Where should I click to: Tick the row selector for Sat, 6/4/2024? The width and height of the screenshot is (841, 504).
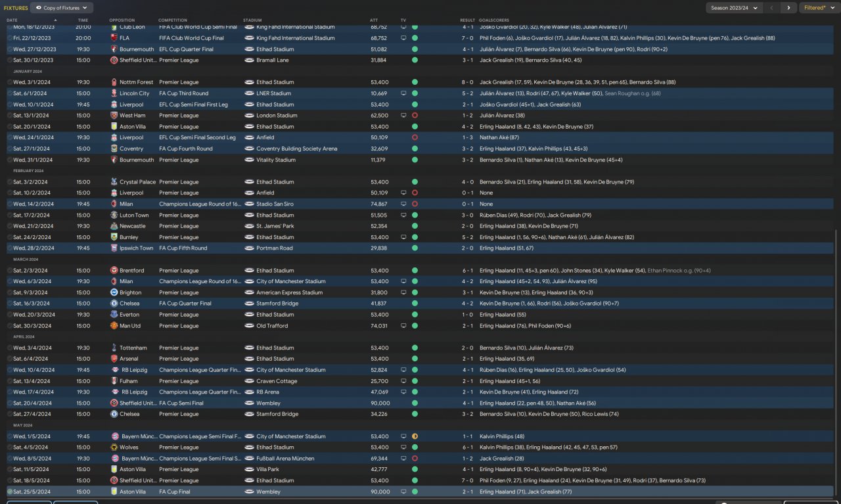point(10,359)
